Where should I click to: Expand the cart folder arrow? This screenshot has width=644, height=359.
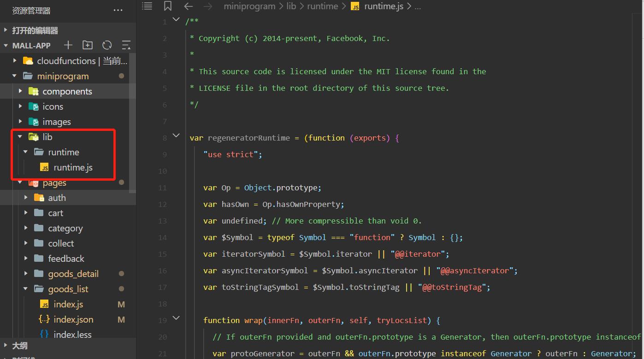pyautogui.click(x=26, y=213)
